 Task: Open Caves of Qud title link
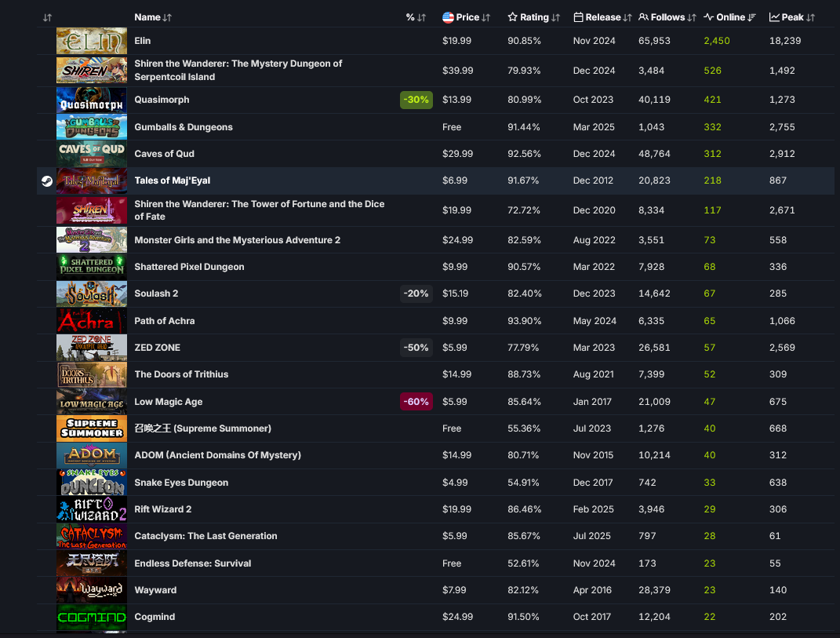click(164, 154)
